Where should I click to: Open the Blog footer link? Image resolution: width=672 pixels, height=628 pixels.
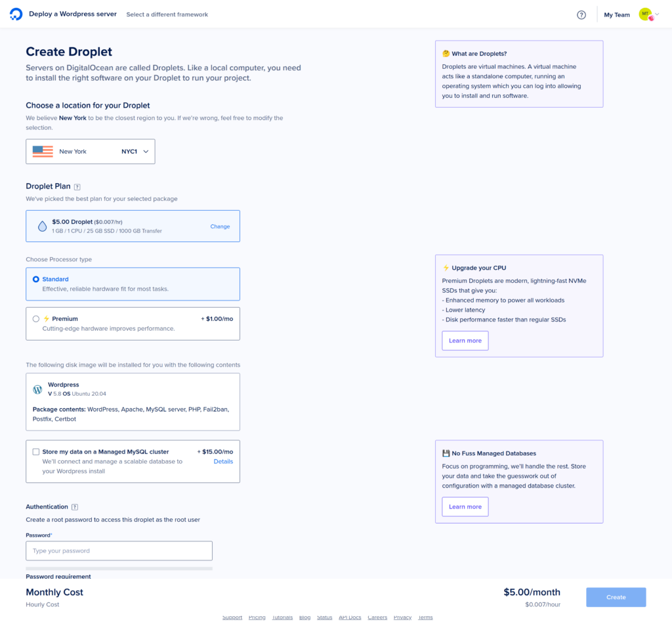click(304, 618)
